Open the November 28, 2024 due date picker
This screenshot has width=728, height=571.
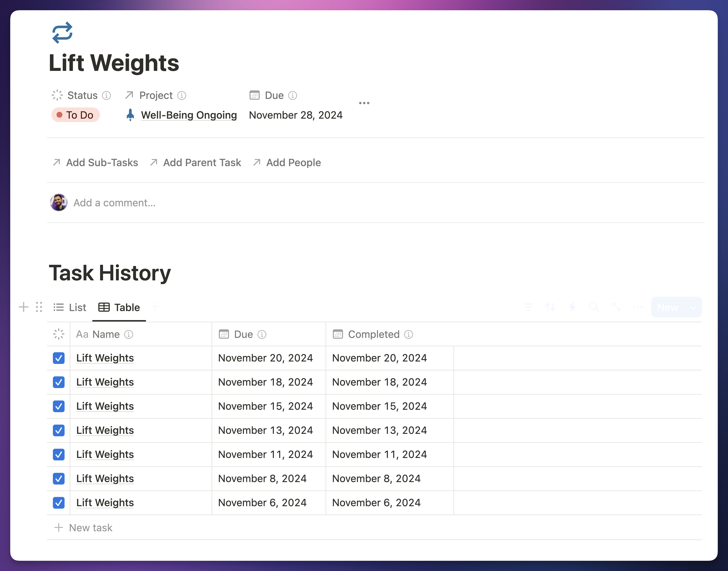click(296, 115)
